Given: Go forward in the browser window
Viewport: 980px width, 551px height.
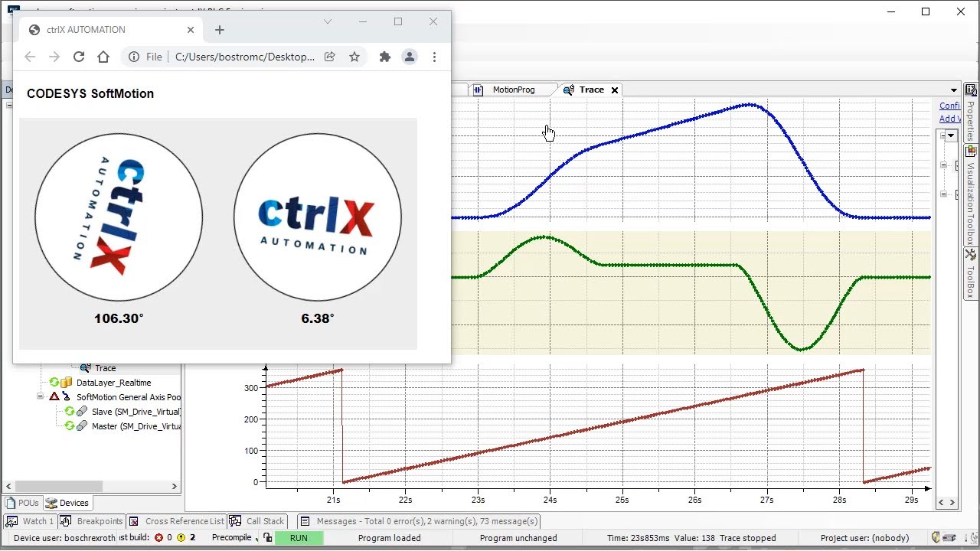Looking at the screenshot, I should point(54,57).
